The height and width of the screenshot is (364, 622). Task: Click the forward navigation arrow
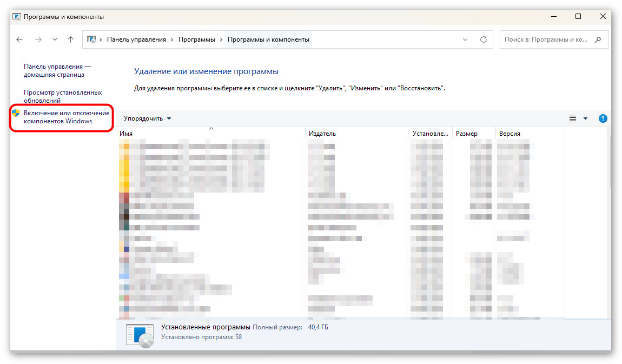(x=38, y=39)
